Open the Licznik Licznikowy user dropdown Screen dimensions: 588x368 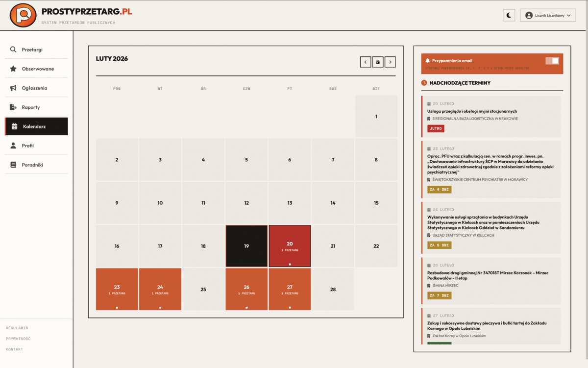547,15
